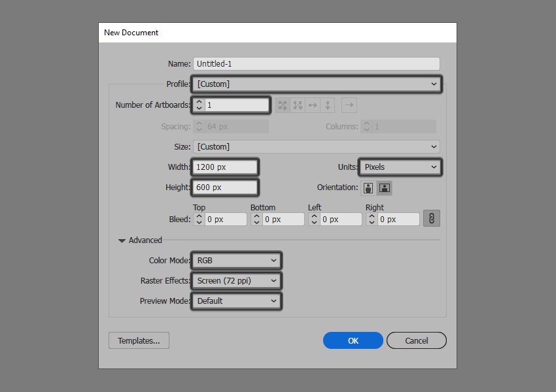Open the Raster Effects dropdown

[237, 281]
